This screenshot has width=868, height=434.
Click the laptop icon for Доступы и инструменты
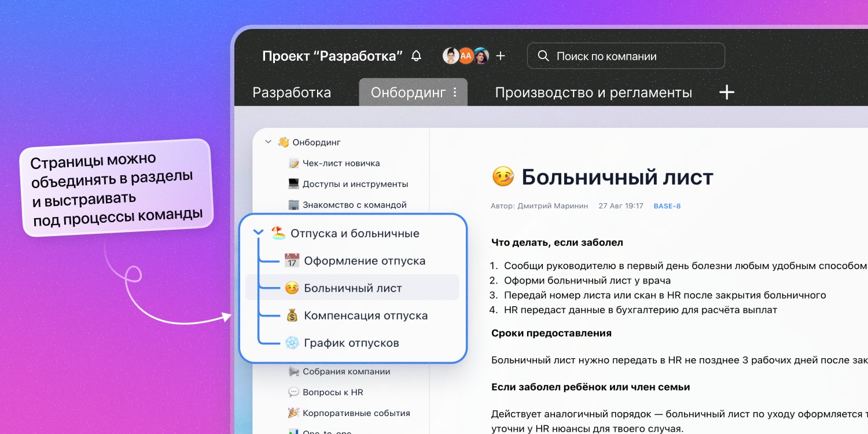[293, 184]
